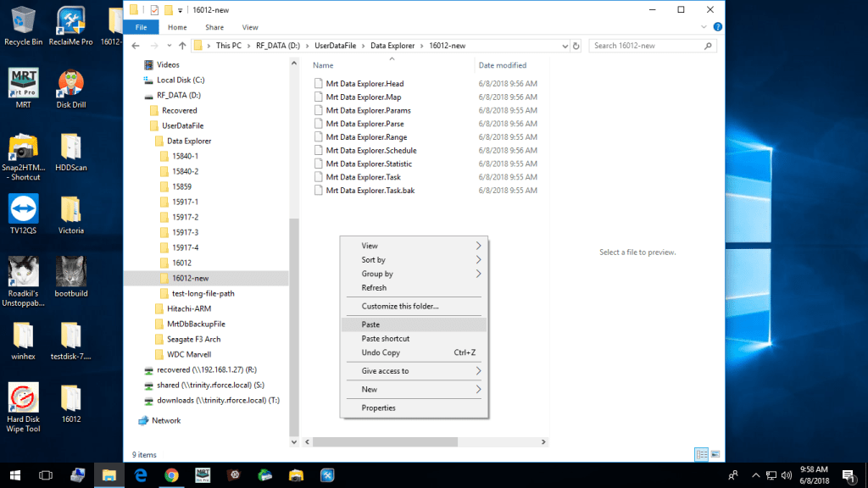Open the Disk Drill desktop shortcut

coord(71,85)
